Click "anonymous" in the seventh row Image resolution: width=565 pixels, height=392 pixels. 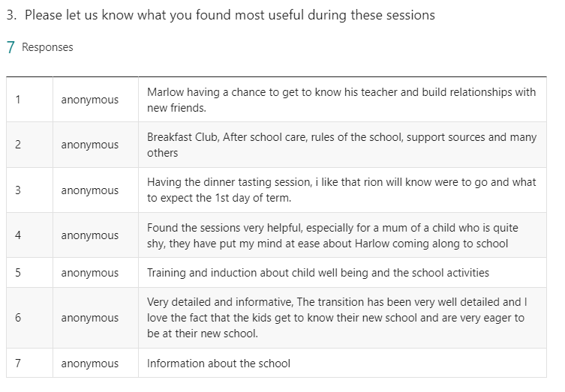click(x=90, y=364)
